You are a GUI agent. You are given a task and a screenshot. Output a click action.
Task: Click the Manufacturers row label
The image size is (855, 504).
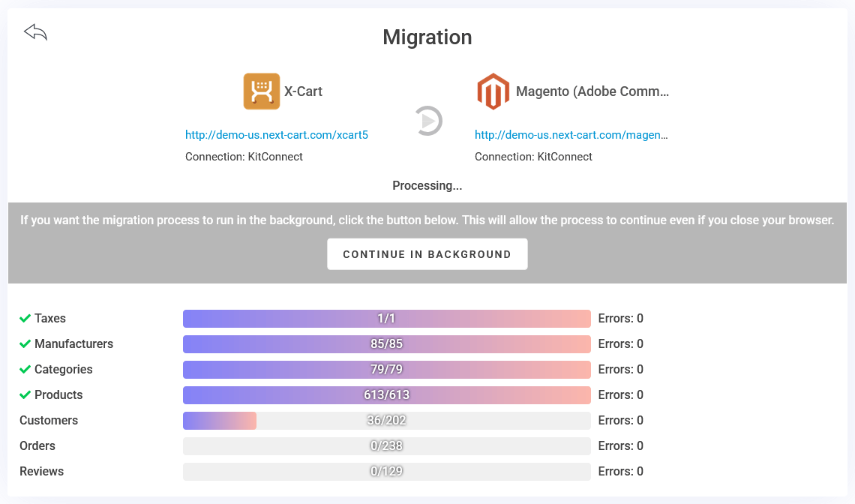[73, 344]
